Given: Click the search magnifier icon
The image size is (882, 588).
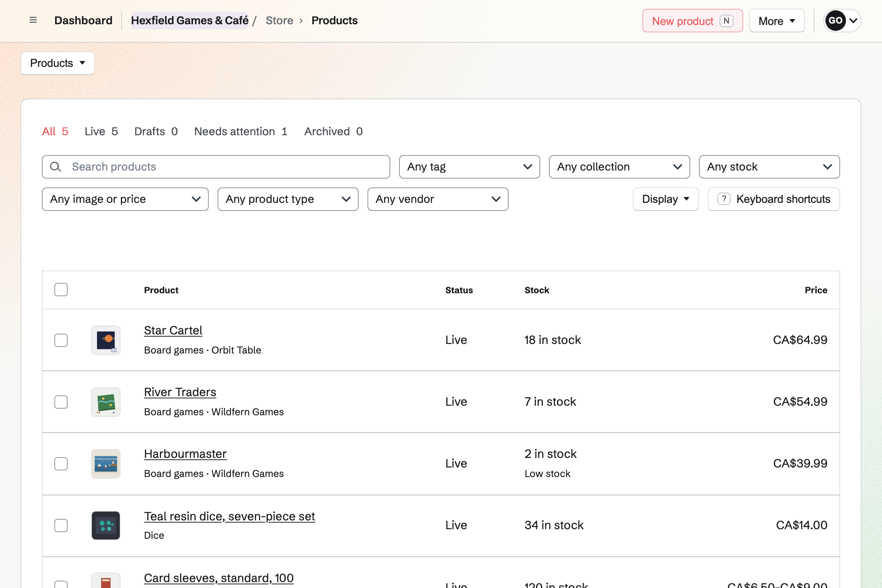Looking at the screenshot, I should (x=55, y=167).
